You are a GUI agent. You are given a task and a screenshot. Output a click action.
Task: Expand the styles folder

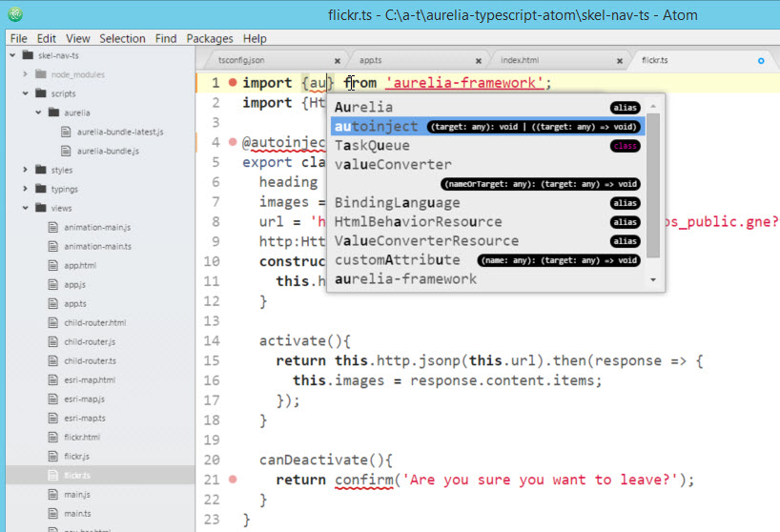tap(26, 170)
